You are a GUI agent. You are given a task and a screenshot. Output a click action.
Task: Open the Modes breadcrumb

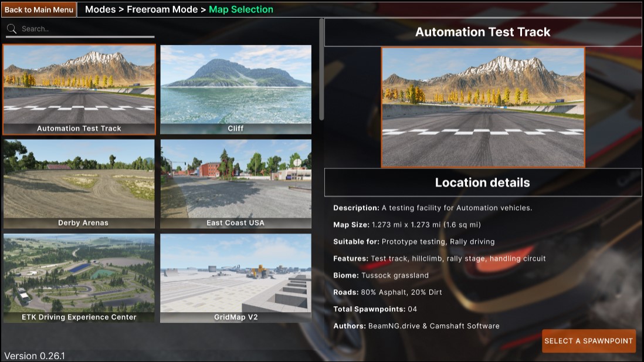100,9
